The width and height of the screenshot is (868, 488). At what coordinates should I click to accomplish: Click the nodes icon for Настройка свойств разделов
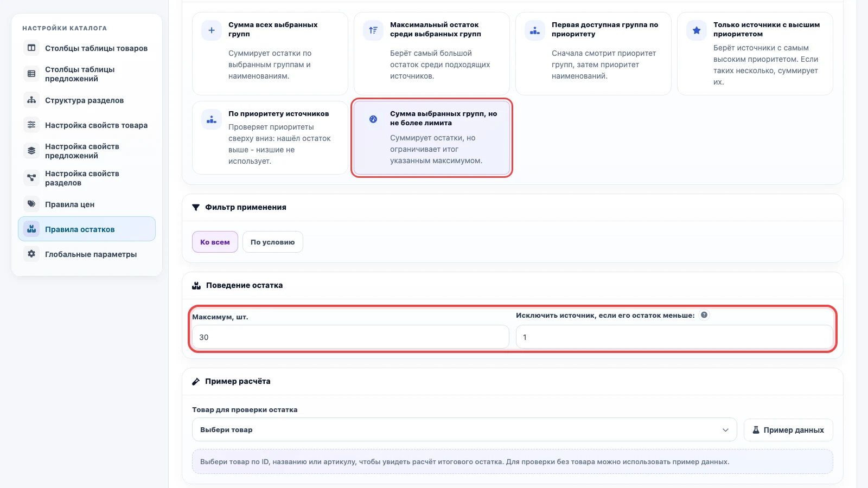[x=31, y=178]
